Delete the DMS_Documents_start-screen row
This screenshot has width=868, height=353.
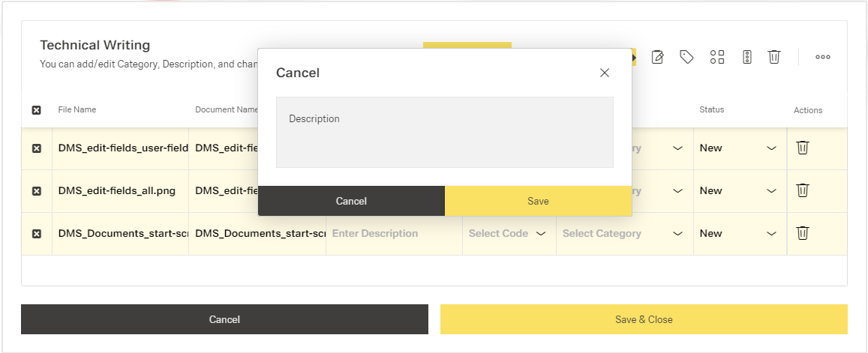tap(802, 233)
